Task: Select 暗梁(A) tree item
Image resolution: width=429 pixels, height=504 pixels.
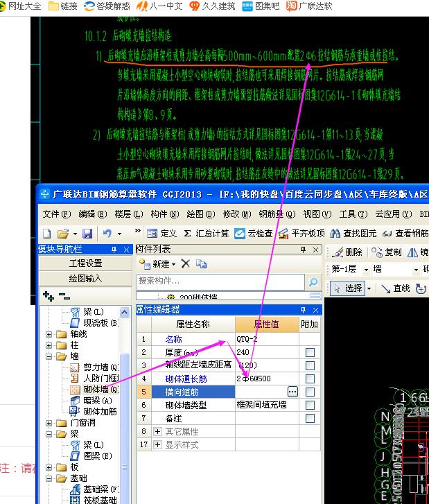Action: click(91, 401)
